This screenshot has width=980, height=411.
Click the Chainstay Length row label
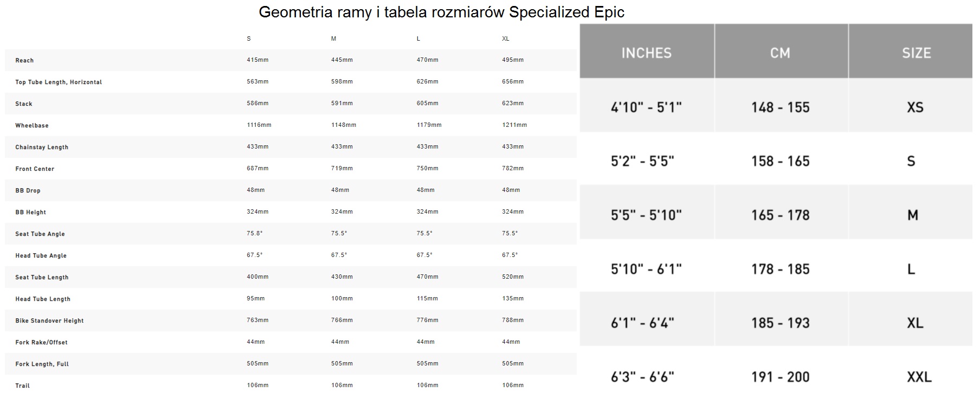42,147
